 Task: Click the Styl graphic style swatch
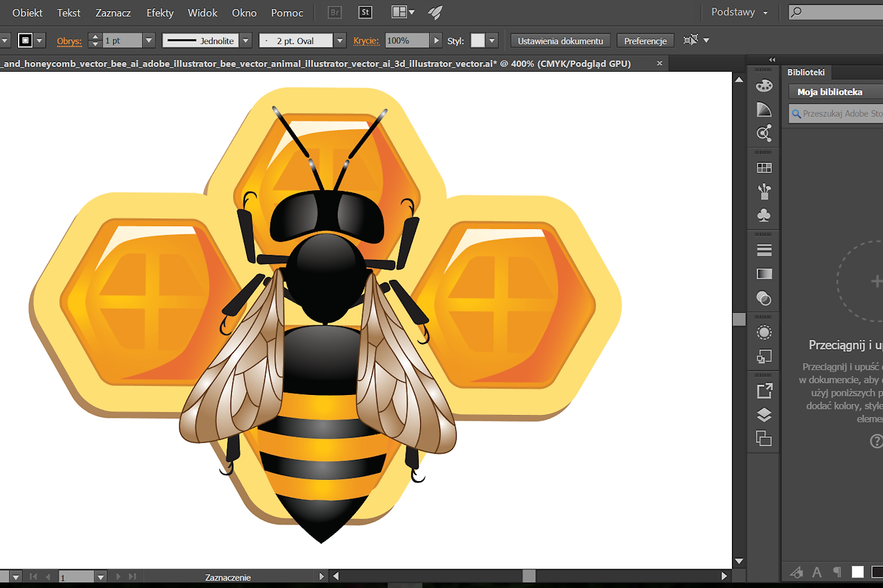(477, 41)
